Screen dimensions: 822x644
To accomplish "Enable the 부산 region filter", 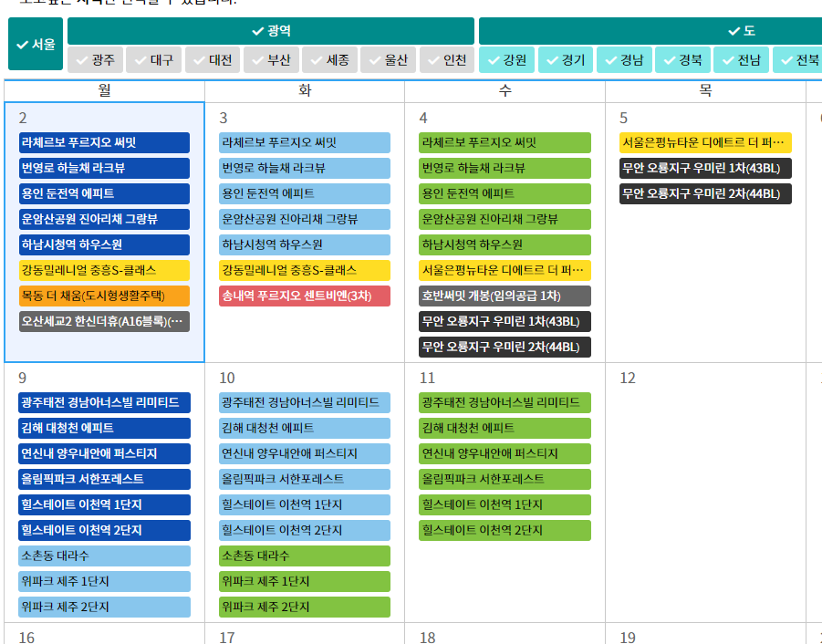I will [271, 60].
